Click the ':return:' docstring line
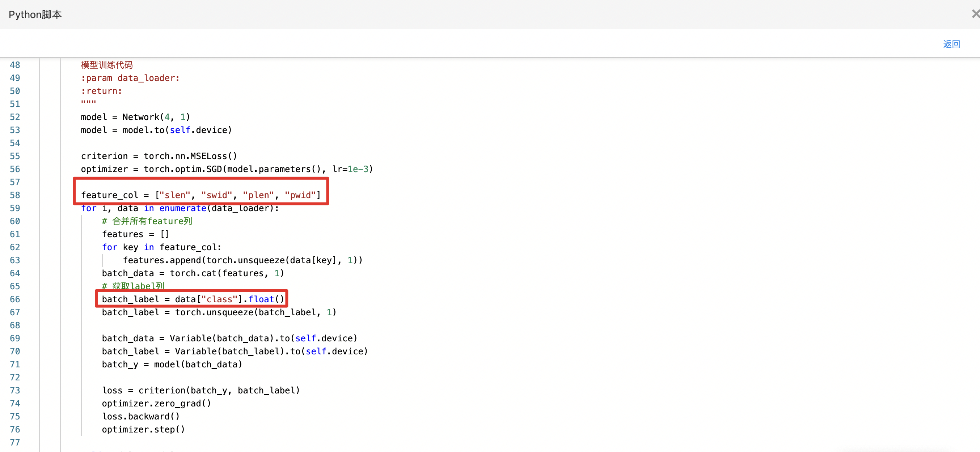 click(x=101, y=91)
